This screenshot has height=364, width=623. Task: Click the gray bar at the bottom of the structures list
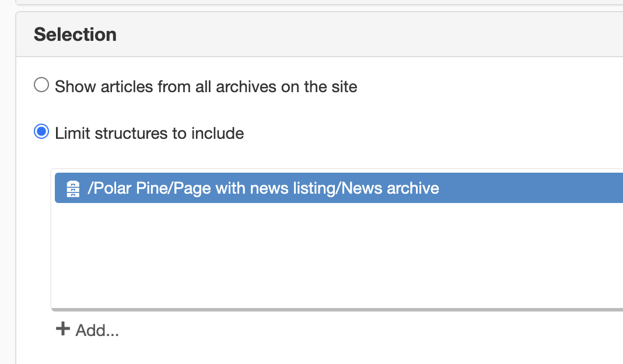coord(337,310)
